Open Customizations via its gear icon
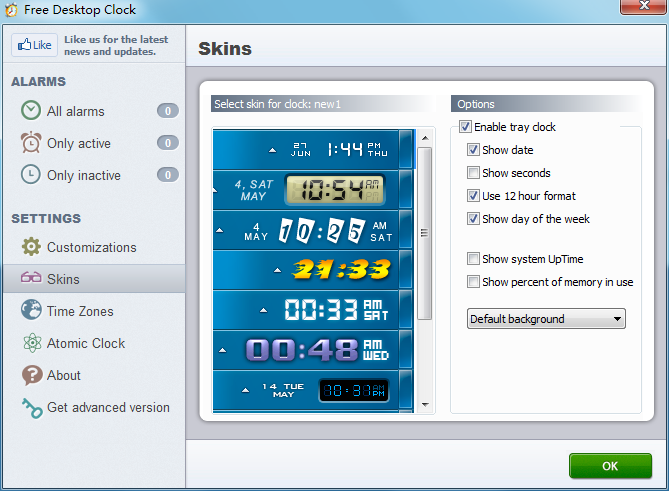669x491 pixels. (31, 247)
